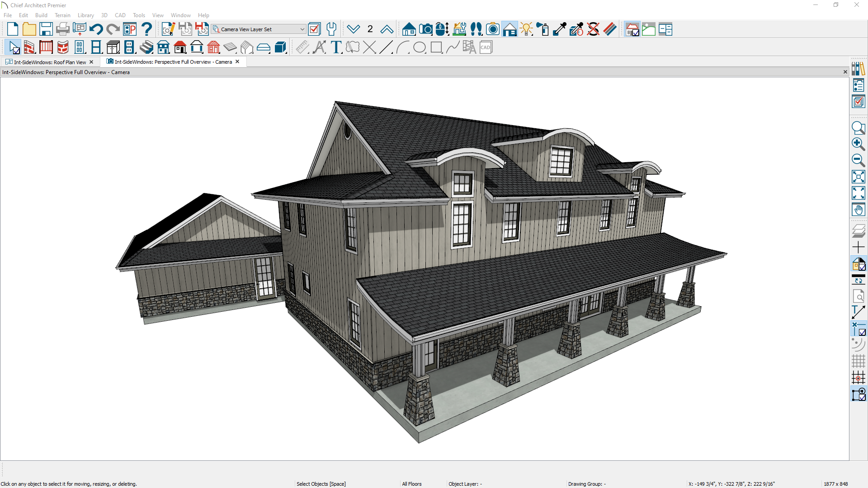Open the Terrain menu
Viewport: 868px width, 488px height.
62,15
